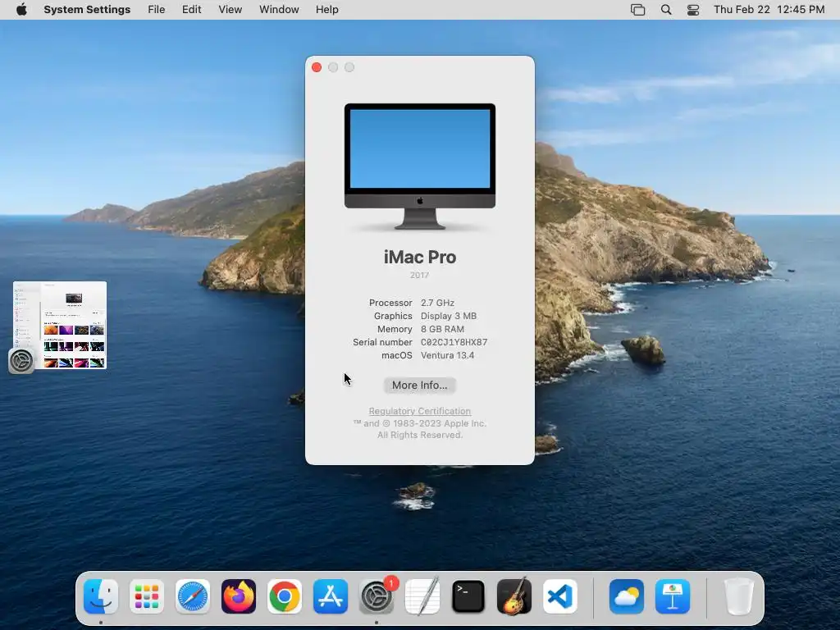
Task: Open the Edit menu
Action: [x=191, y=10]
